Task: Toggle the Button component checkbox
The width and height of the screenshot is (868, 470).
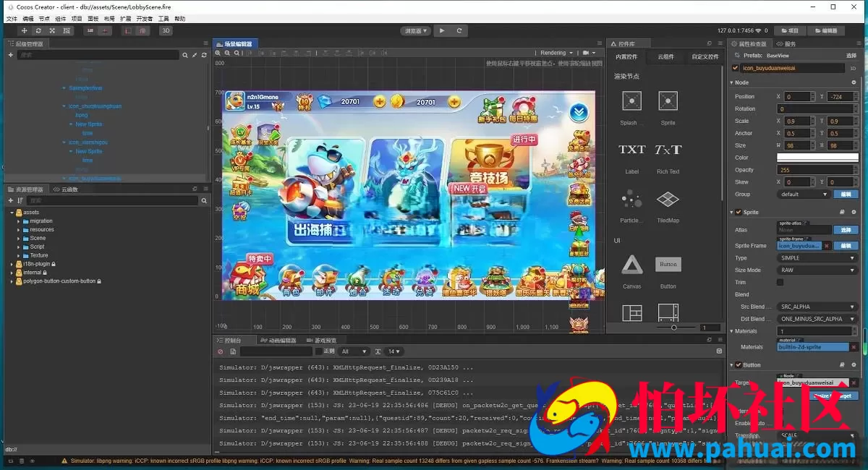Action: pos(739,365)
